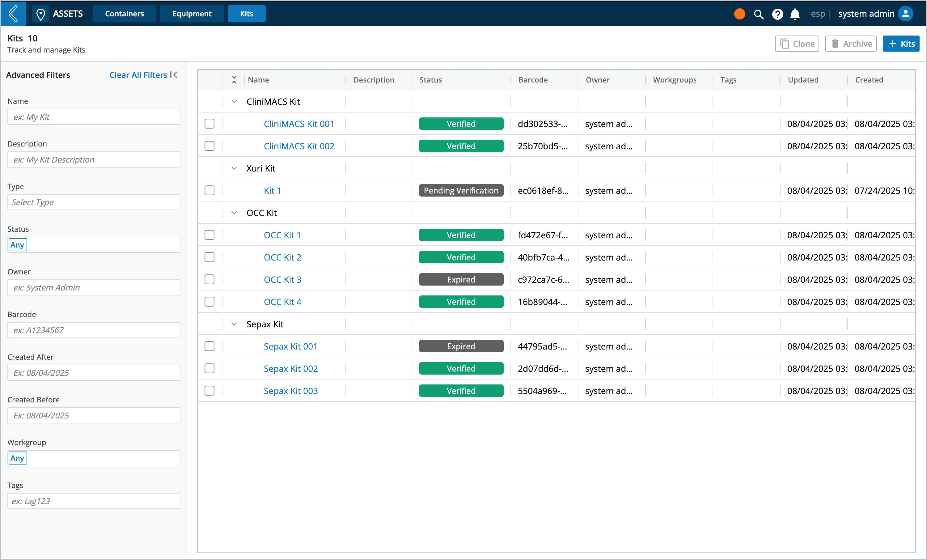Open the Sepax Kit 002 link
The height and width of the screenshot is (560, 927).
pos(290,368)
